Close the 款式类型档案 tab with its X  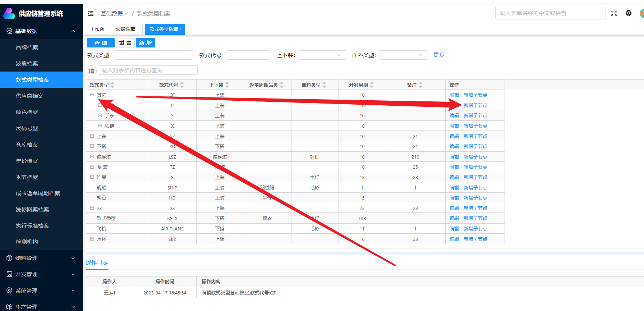(x=181, y=29)
